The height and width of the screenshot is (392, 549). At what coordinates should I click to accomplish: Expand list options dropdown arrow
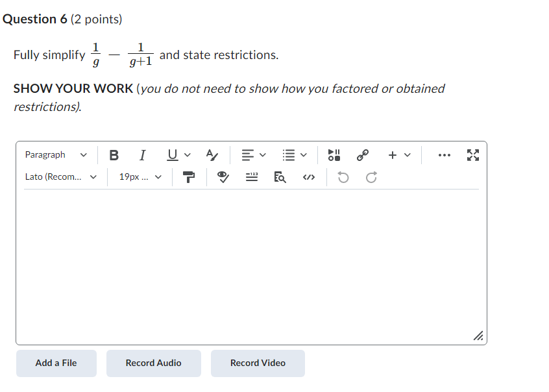click(x=304, y=155)
